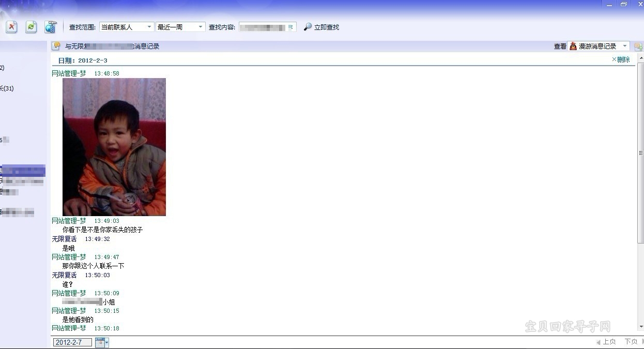Click the QQ penguin icon in 漫游消息记录
This screenshot has height=349, width=644.
point(573,46)
